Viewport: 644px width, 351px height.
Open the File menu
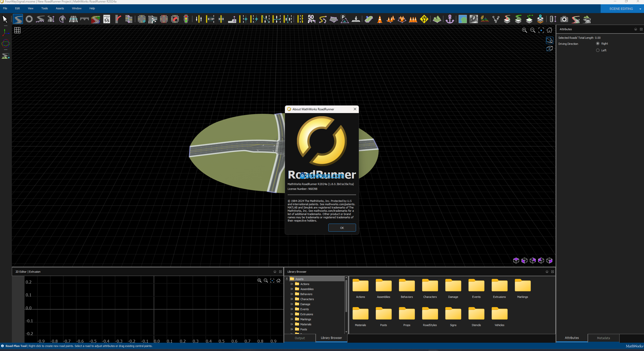[x=5, y=8]
